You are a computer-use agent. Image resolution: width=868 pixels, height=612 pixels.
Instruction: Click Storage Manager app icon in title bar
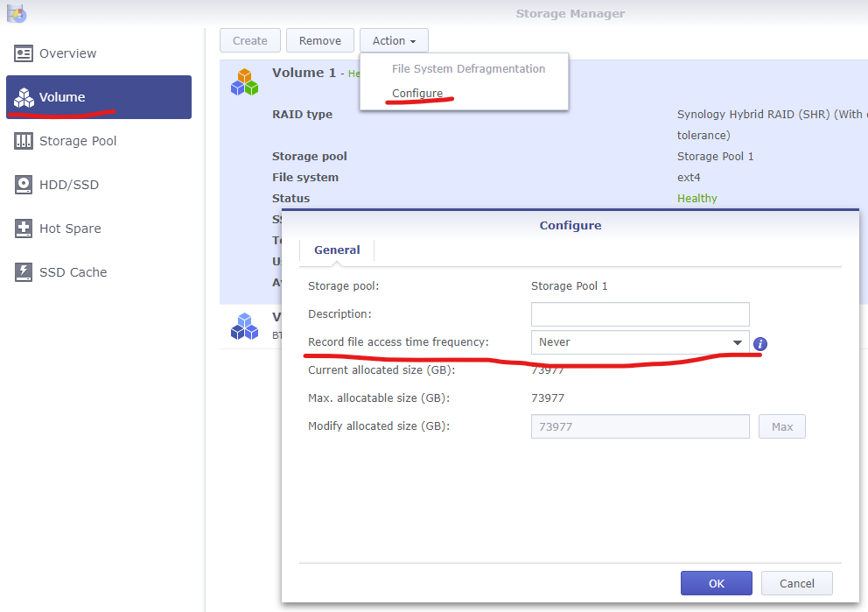tap(16, 13)
